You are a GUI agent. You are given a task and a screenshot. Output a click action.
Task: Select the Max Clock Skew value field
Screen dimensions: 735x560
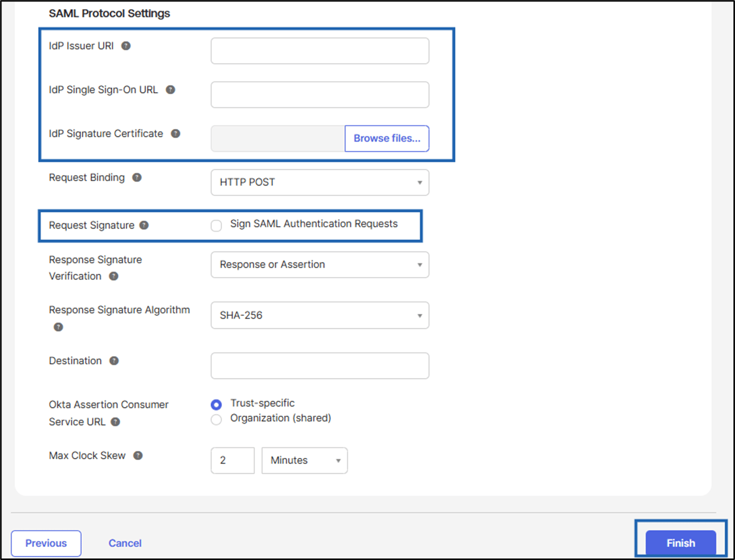[233, 461]
